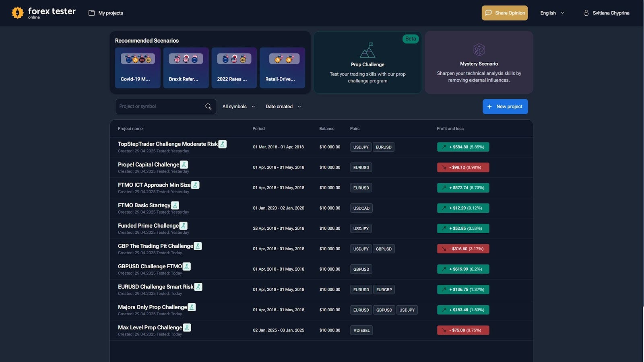Click flask icon next to FTMO ICT Approach
Screen dimensions: 644x362
[195, 185]
